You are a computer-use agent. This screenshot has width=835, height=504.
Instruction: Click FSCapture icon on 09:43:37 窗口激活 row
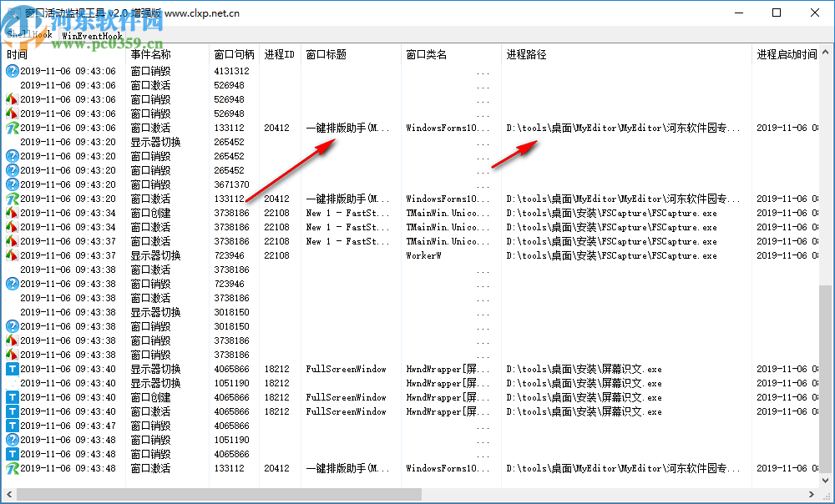(12, 241)
